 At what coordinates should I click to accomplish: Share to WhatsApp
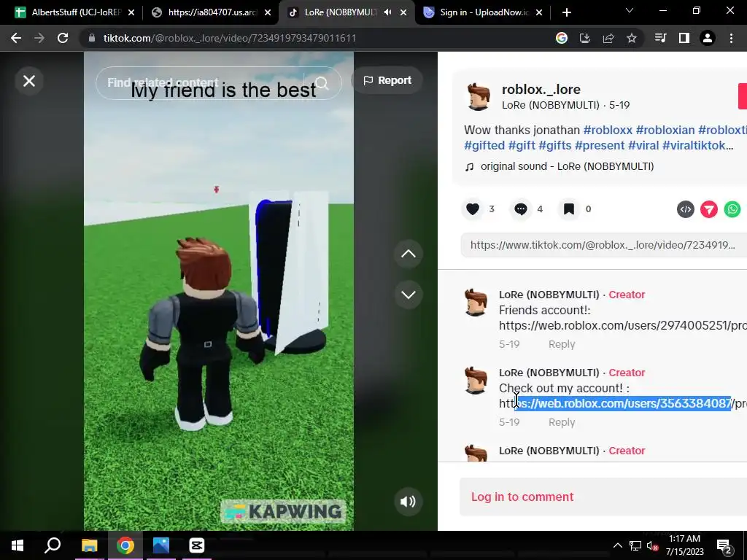tap(732, 209)
